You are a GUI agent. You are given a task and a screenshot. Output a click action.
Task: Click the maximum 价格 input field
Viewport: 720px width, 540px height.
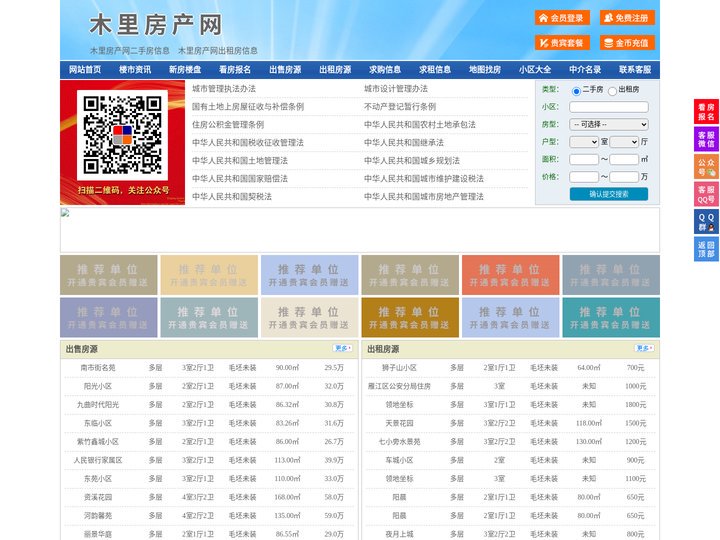(x=624, y=177)
